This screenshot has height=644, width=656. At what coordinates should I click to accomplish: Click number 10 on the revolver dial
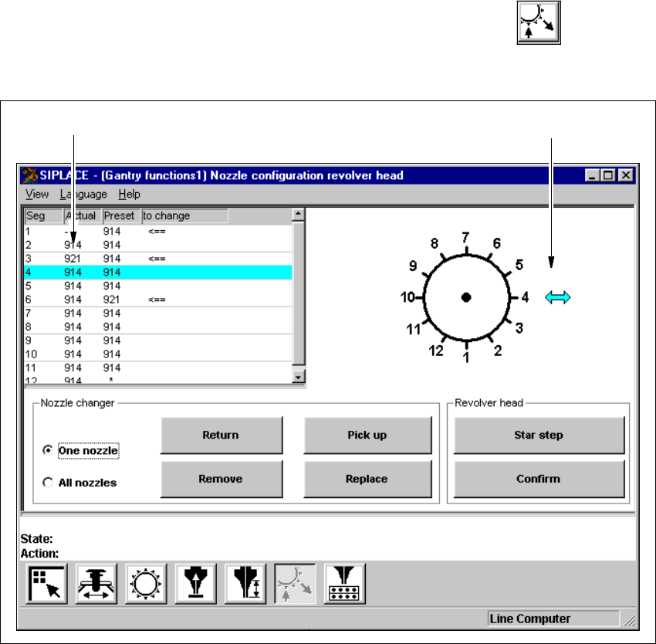407,297
